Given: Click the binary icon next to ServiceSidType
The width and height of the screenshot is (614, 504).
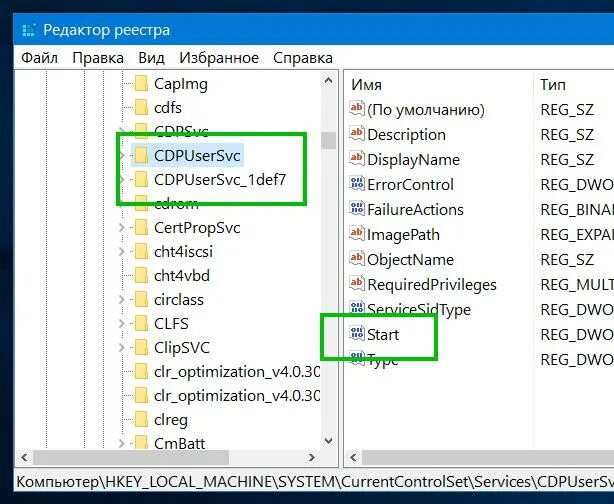Looking at the screenshot, I should coord(357,308).
